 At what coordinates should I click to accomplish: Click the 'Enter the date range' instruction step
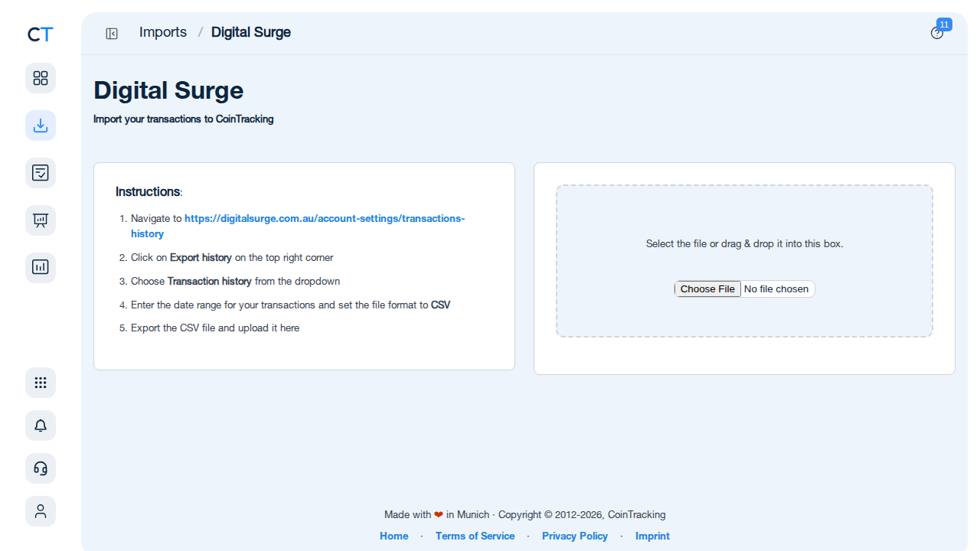290,305
